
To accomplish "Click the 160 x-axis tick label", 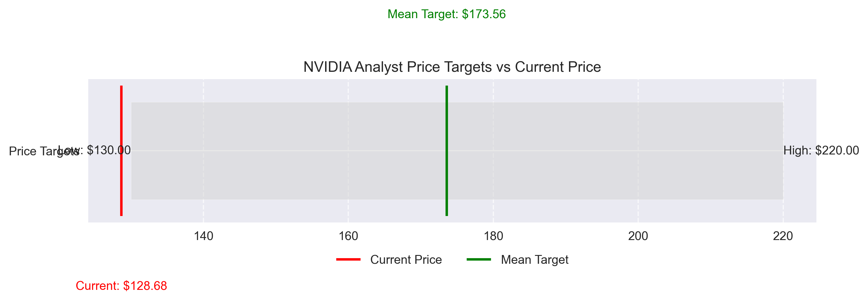I will coord(348,236).
